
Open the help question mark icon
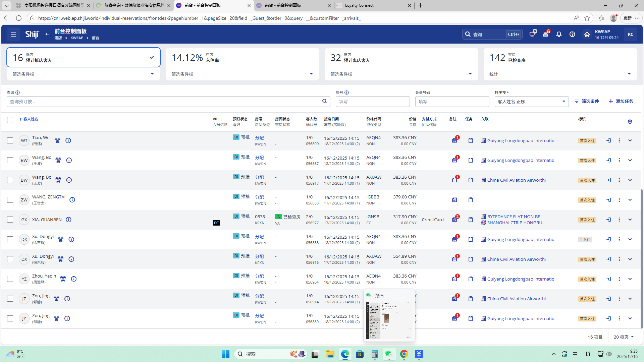tap(572, 34)
